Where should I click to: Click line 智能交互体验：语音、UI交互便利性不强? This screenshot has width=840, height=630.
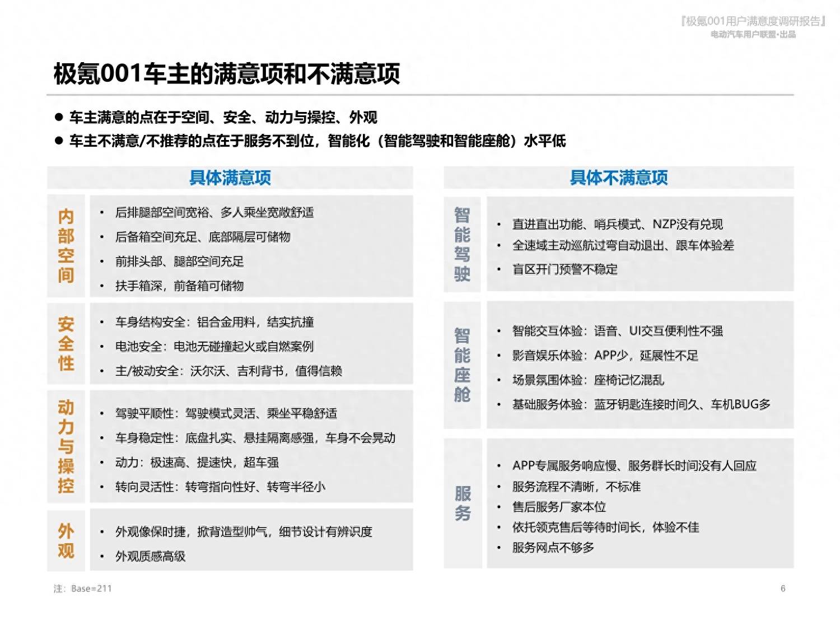point(618,331)
